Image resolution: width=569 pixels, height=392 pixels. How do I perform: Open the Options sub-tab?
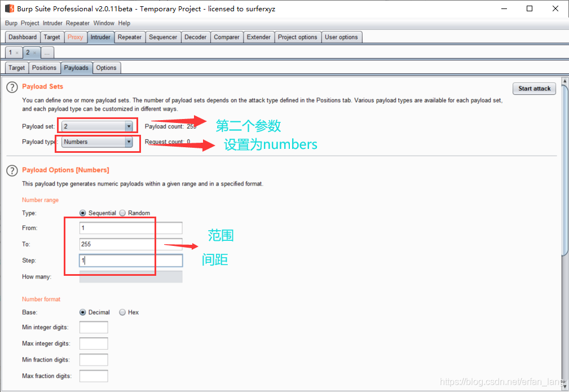click(107, 68)
